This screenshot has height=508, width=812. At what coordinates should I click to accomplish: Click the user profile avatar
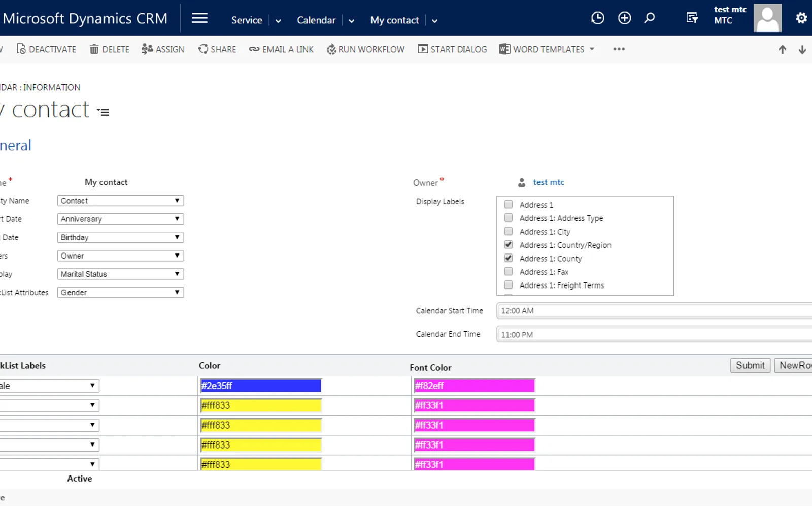pos(767,18)
